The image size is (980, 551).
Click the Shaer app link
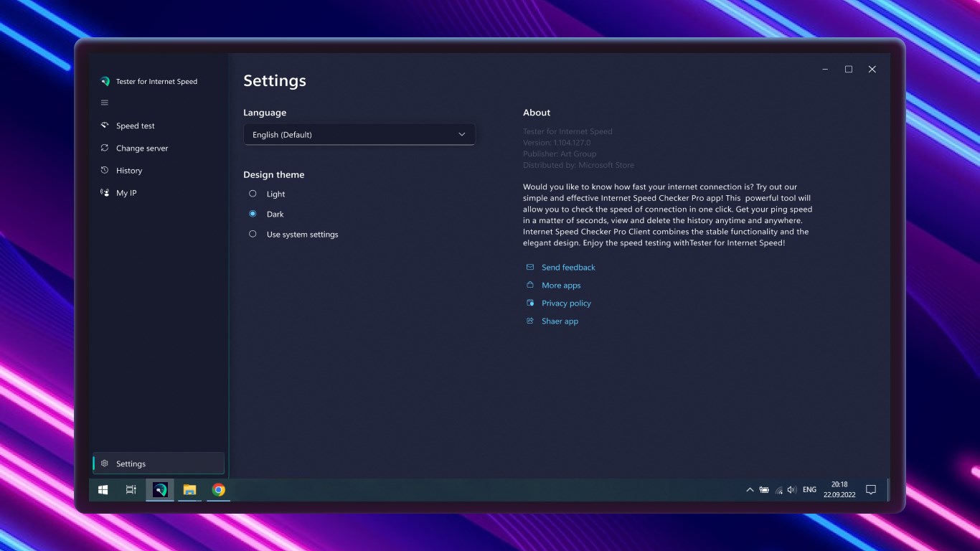pos(560,321)
